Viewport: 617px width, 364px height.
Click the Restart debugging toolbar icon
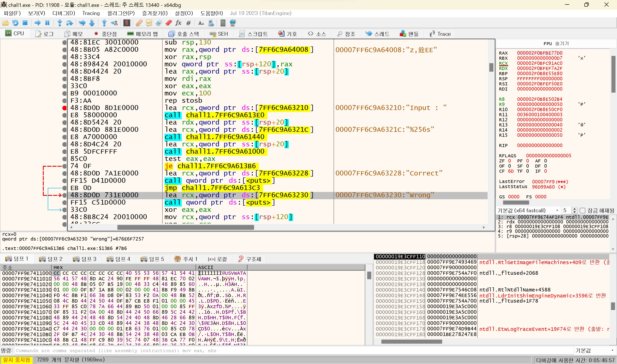pos(15,23)
